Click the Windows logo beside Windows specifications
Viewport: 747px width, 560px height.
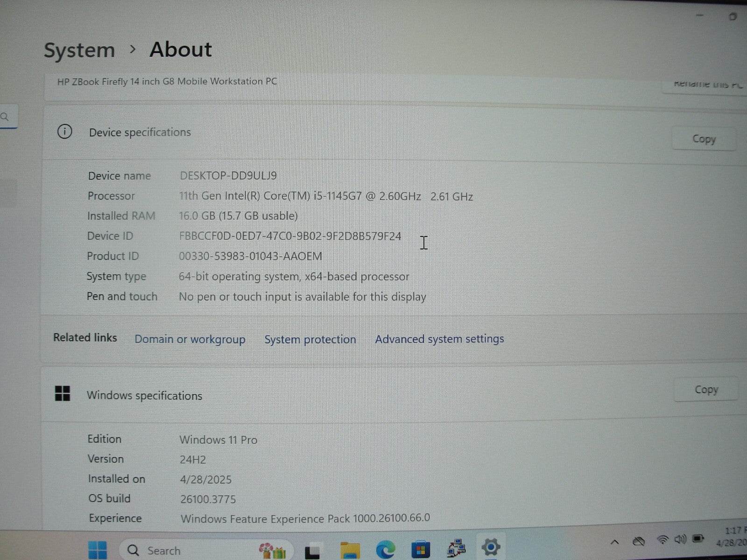tap(63, 394)
